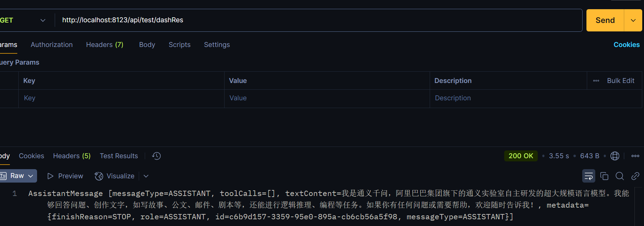Expand the Send button arrow dropdown
644x226 pixels.
click(633, 20)
